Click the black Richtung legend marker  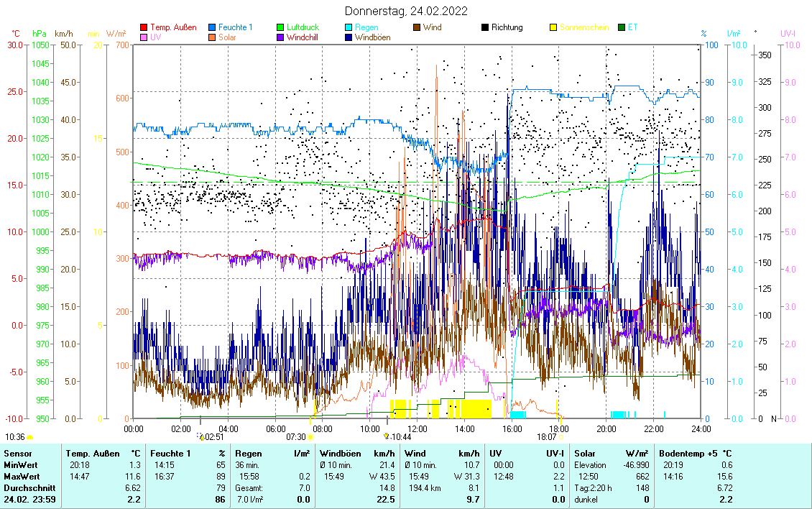(485, 27)
